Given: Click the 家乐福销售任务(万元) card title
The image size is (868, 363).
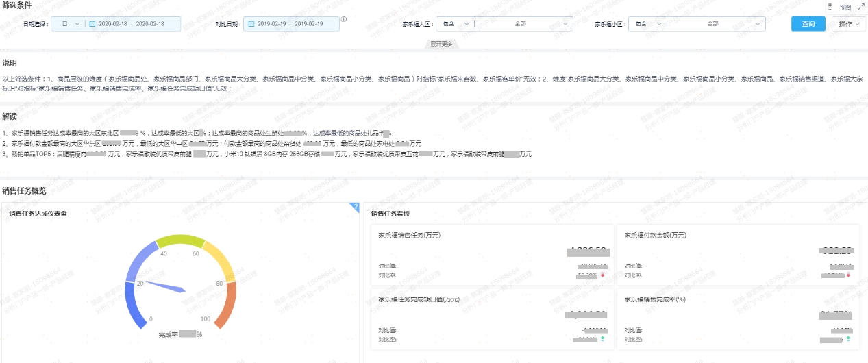Looking at the screenshot, I should tap(409, 235).
